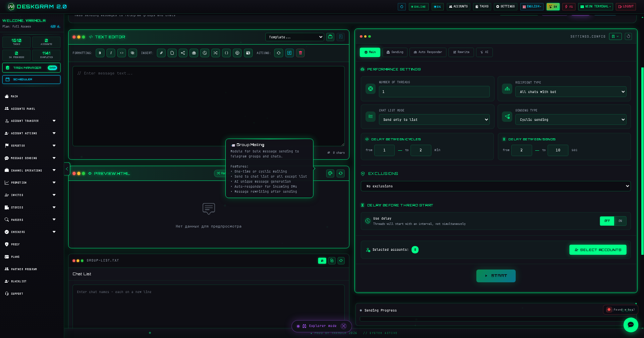This screenshot has height=338, width=644.
Task: Click the green edit icon in group-list.txt header
Action: click(322, 260)
